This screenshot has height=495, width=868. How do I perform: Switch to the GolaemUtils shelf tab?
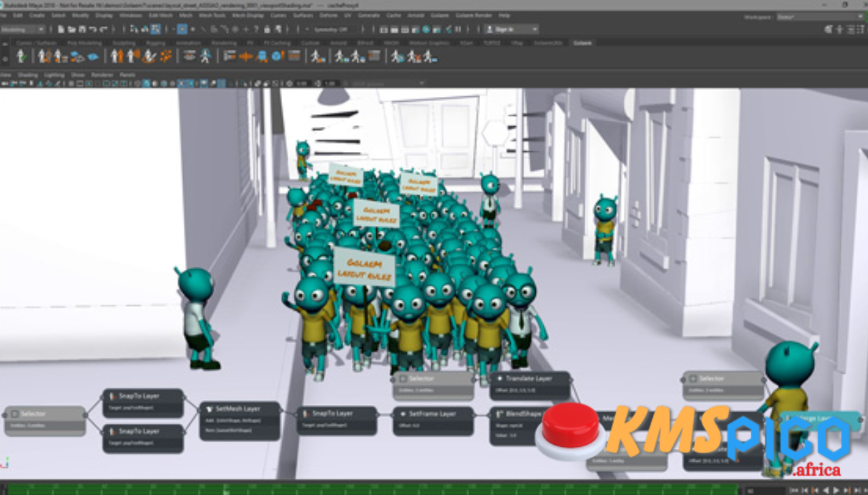[548, 43]
